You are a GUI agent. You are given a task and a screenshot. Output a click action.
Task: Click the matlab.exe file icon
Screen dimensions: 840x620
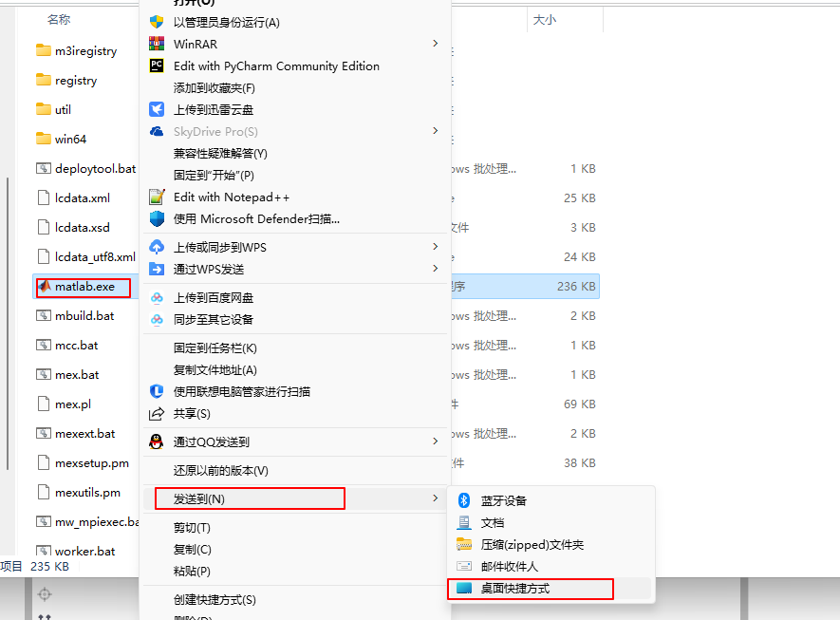[44, 287]
